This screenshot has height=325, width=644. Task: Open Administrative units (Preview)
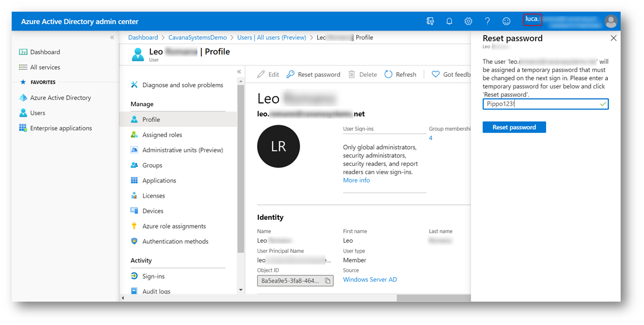coord(177,150)
